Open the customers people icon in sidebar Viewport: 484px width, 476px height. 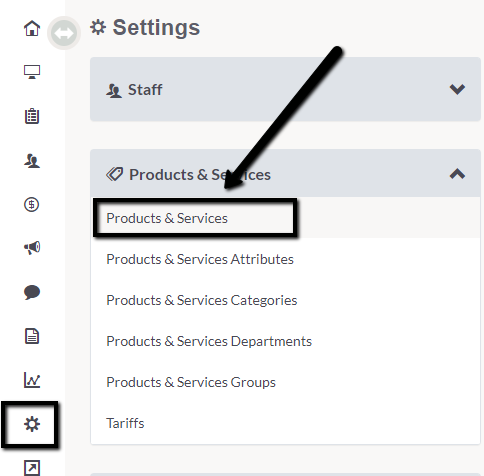[x=32, y=161]
